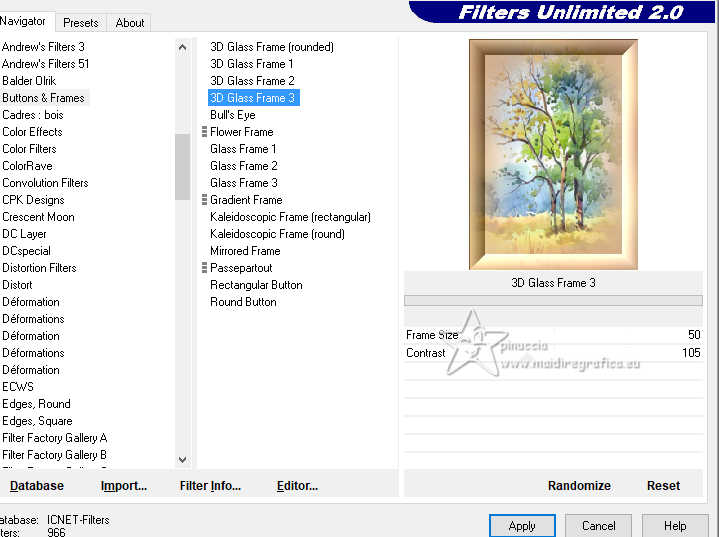Switch to the Presets tab
The image size is (719, 537).
pyautogui.click(x=81, y=22)
